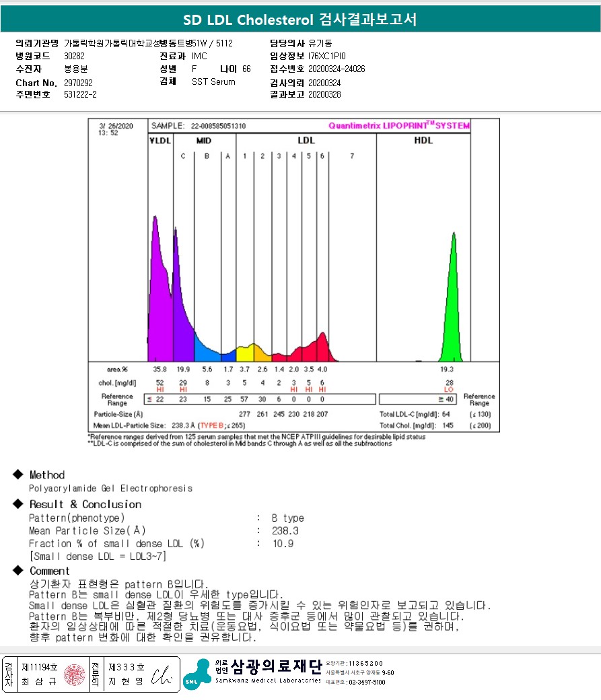Click the Quantimetrix LIPOPRINT SYSTEM label
The height and width of the screenshot is (700, 601).
pos(399,125)
